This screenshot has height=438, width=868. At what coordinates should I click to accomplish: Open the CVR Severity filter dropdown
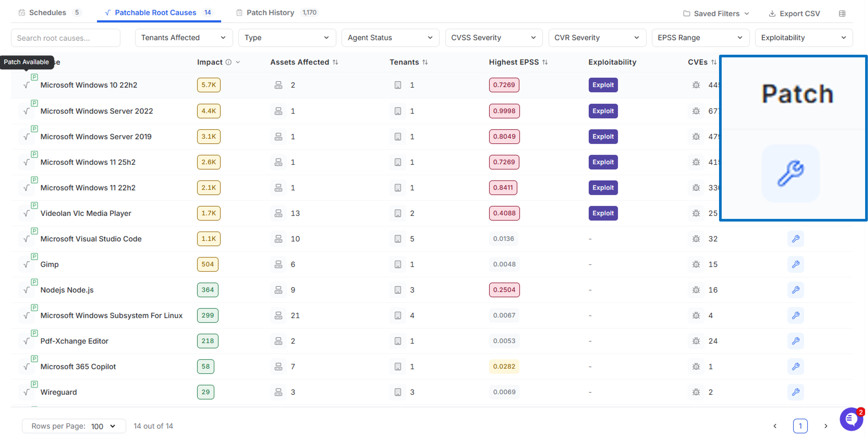tap(597, 38)
